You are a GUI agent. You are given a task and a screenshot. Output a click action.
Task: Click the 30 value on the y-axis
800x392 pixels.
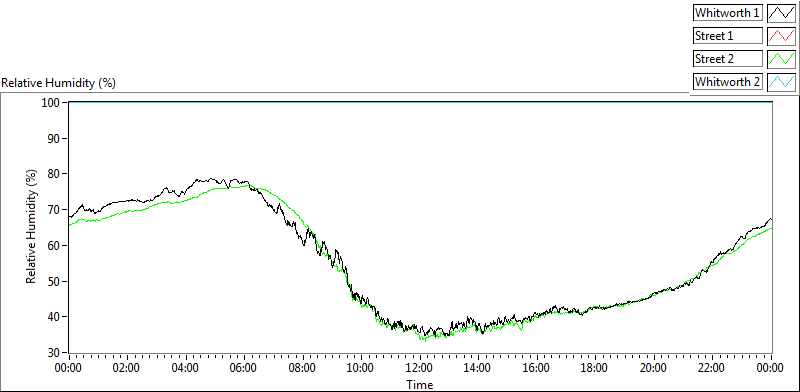click(x=55, y=353)
